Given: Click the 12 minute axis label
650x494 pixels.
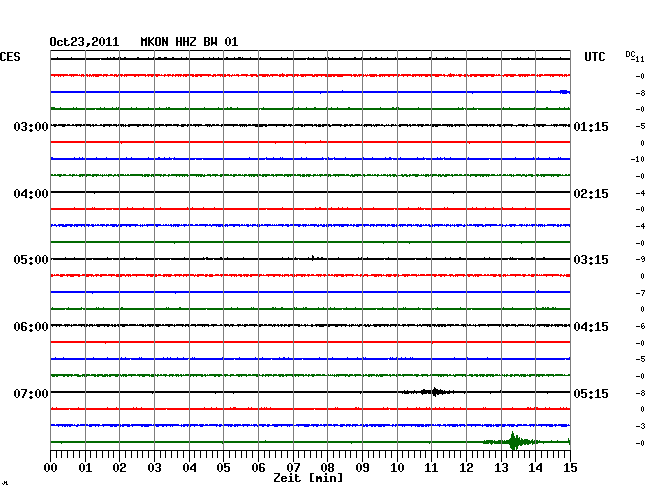Looking at the screenshot, I should pyautogui.click(x=466, y=467).
